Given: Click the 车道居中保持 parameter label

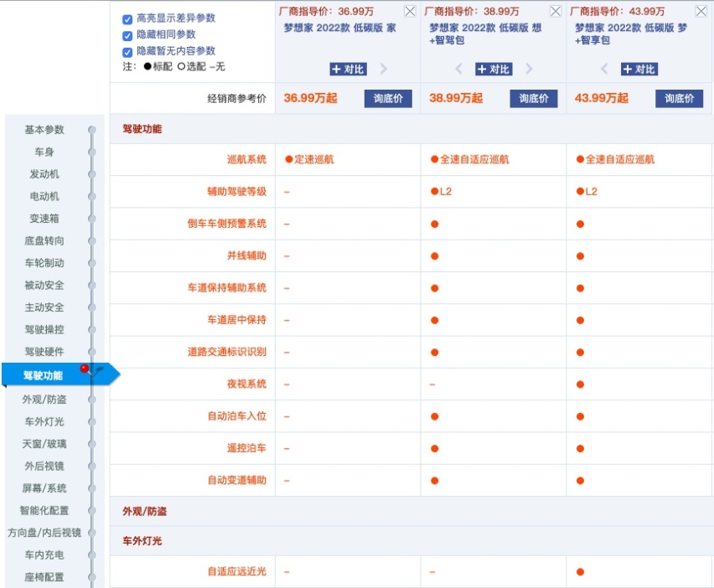Looking at the screenshot, I should pyautogui.click(x=237, y=320).
